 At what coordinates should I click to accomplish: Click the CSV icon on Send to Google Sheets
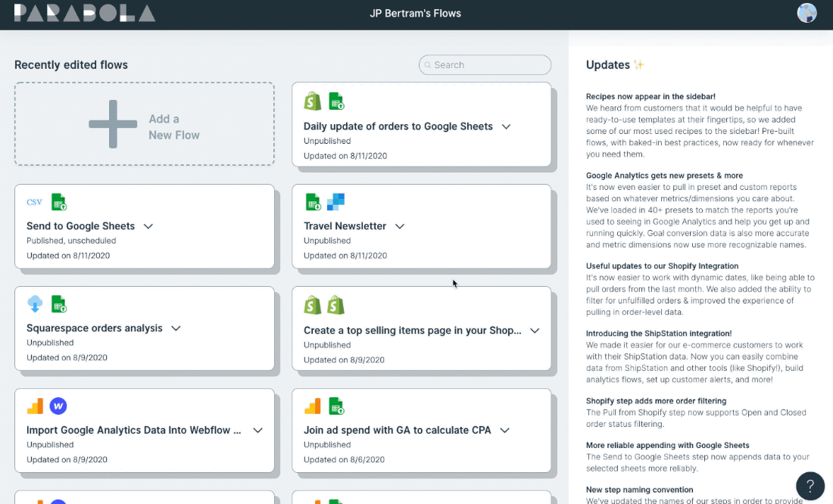point(35,202)
